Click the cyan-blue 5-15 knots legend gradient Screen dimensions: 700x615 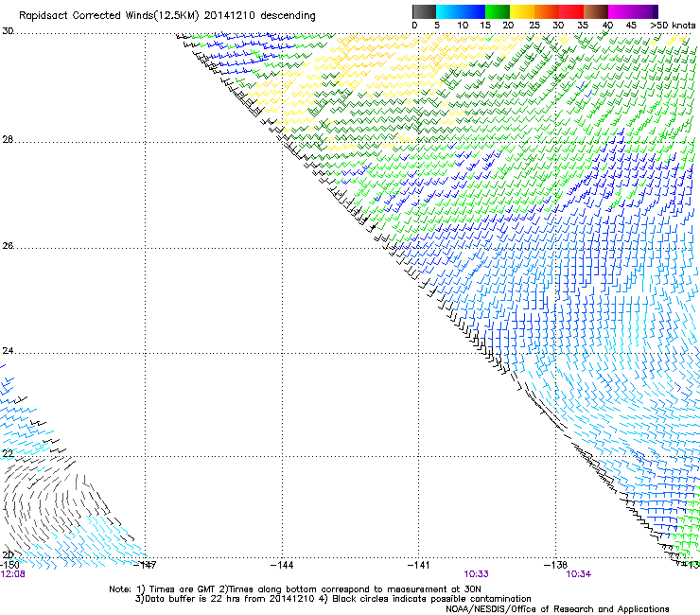click(x=461, y=11)
